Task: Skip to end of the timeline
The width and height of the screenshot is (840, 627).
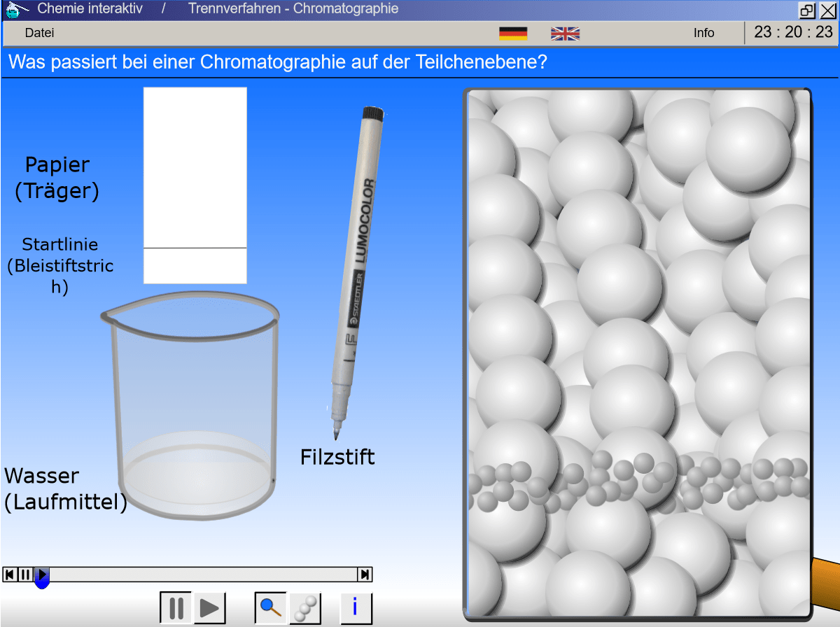Action: pos(365,575)
